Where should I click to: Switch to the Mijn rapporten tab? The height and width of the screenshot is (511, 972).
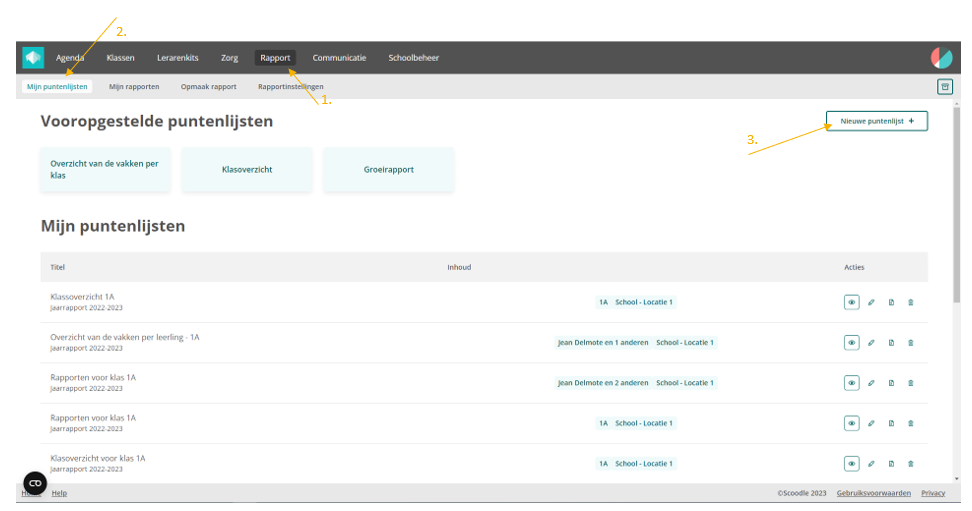[134, 87]
